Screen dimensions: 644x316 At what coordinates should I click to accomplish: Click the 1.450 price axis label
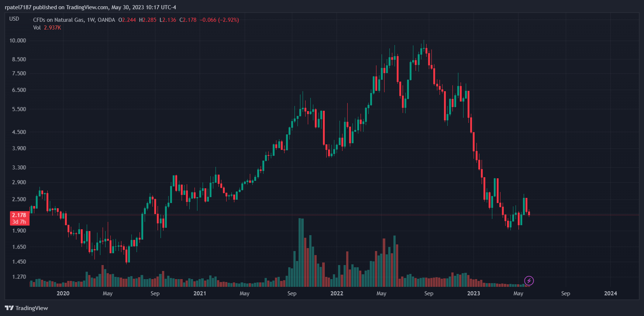point(19,262)
